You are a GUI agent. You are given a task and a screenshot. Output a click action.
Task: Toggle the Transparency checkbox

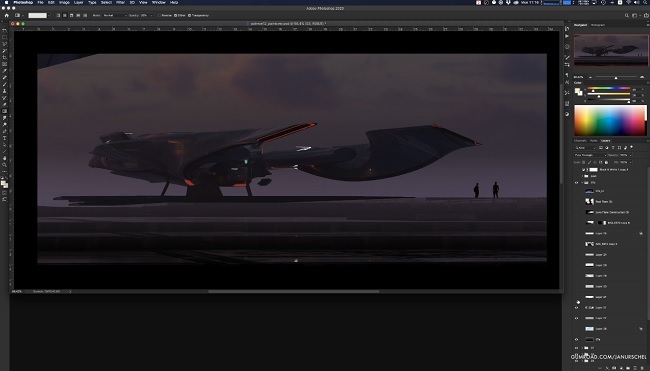pyautogui.click(x=189, y=15)
